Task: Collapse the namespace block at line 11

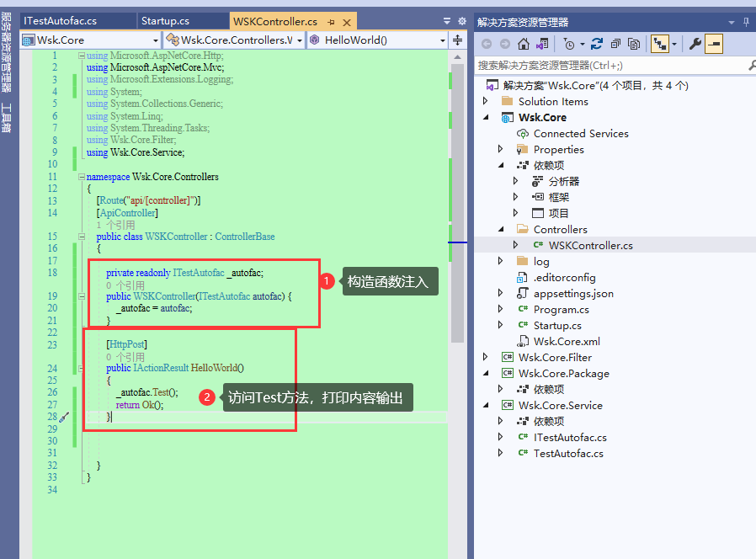Action: 82,177
